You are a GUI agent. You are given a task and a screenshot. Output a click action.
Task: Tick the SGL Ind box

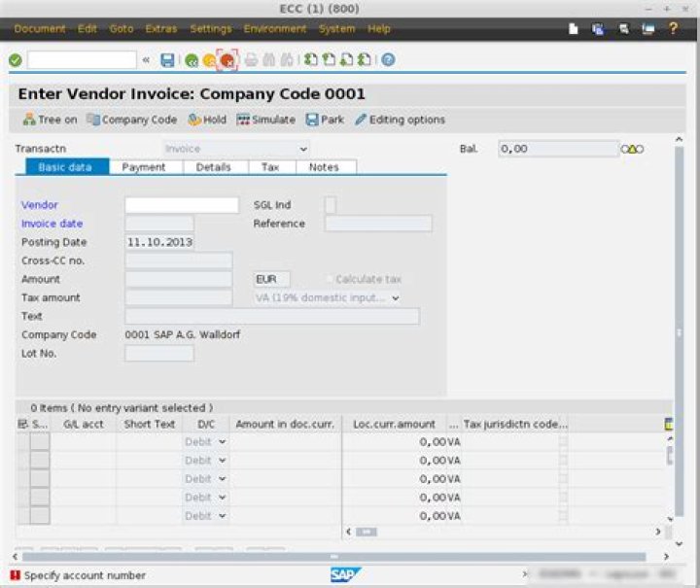point(330,205)
